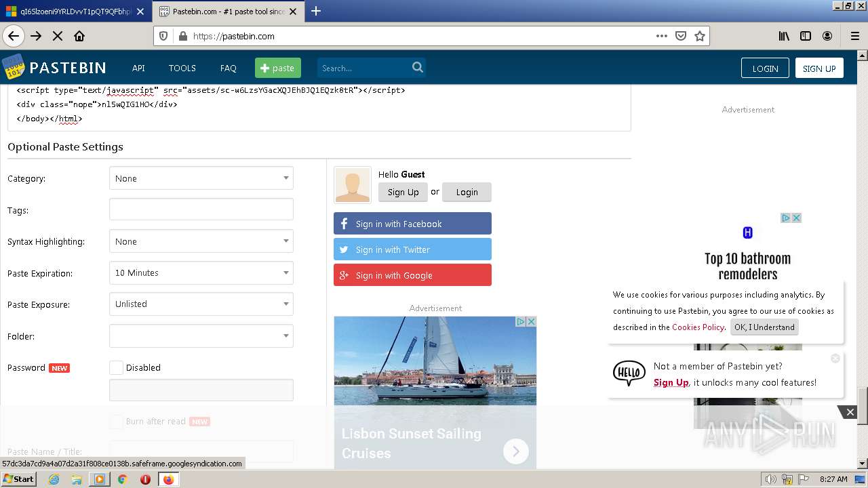Open Opera from the taskbar
The width and height of the screenshot is (868, 488).
click(145, 479)
